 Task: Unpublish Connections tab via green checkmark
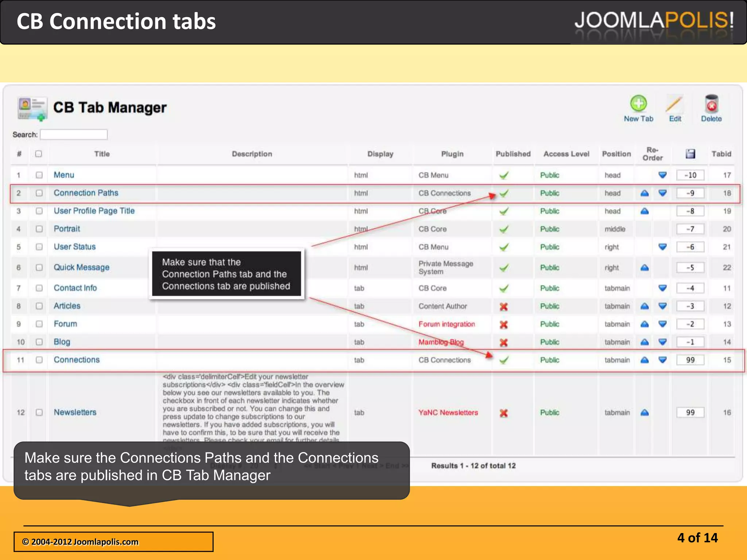click(x=504, y=360)
